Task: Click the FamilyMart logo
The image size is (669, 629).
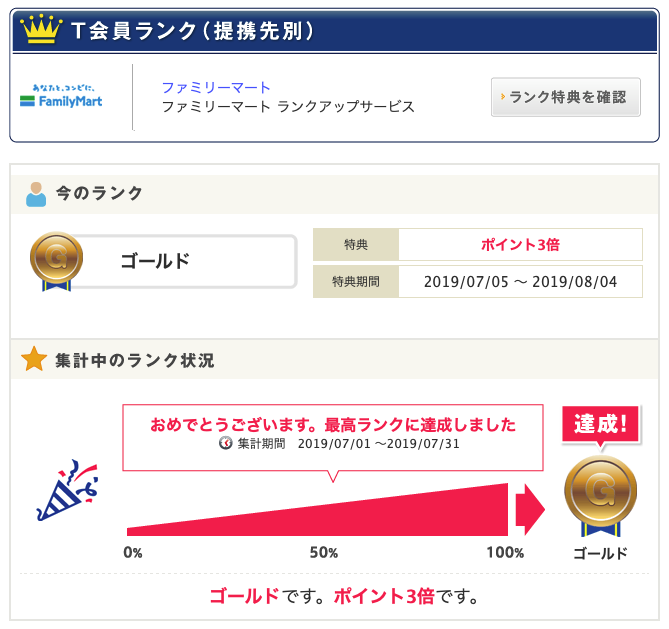Action: point(61,96)
